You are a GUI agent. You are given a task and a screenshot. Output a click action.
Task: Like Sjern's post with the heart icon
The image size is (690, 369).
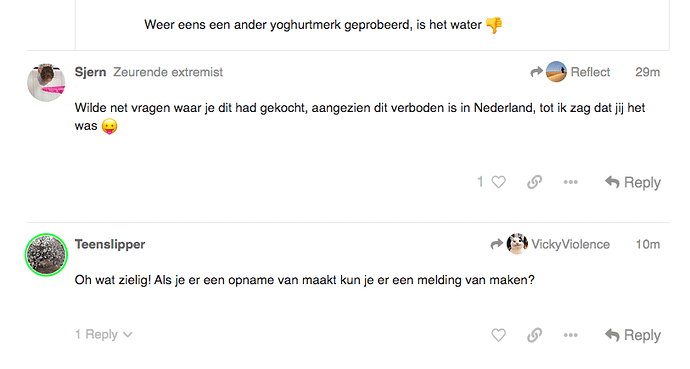click(x=498, y=182)
